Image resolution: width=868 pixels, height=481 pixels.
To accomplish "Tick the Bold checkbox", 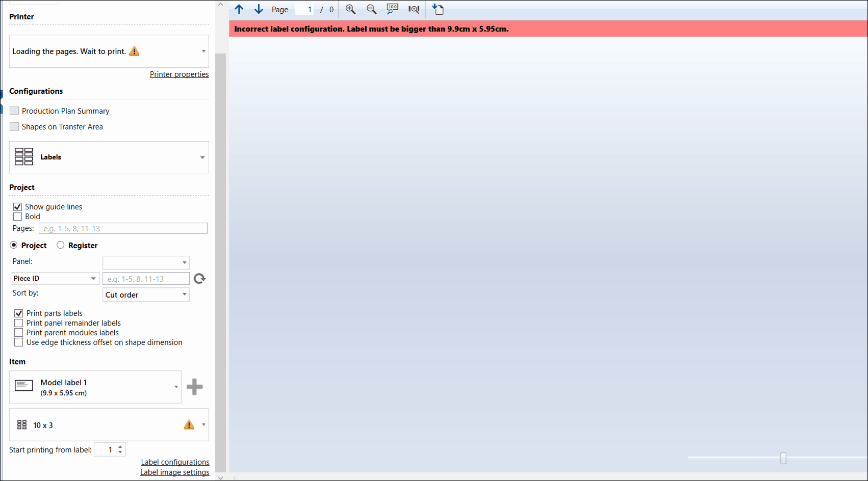I will coord(17,217).
